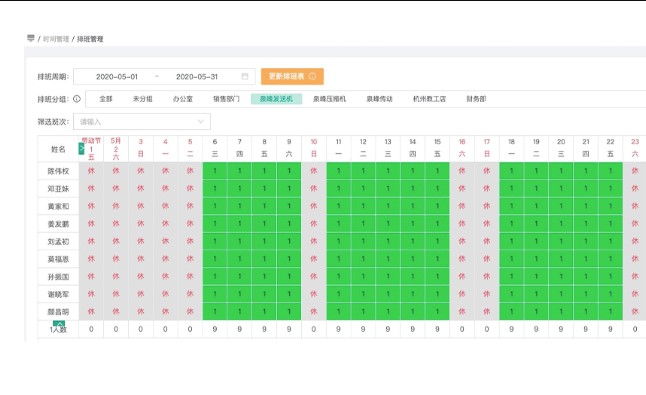
Task: Select the 孙振国 name cell
Action: [58, 277]
